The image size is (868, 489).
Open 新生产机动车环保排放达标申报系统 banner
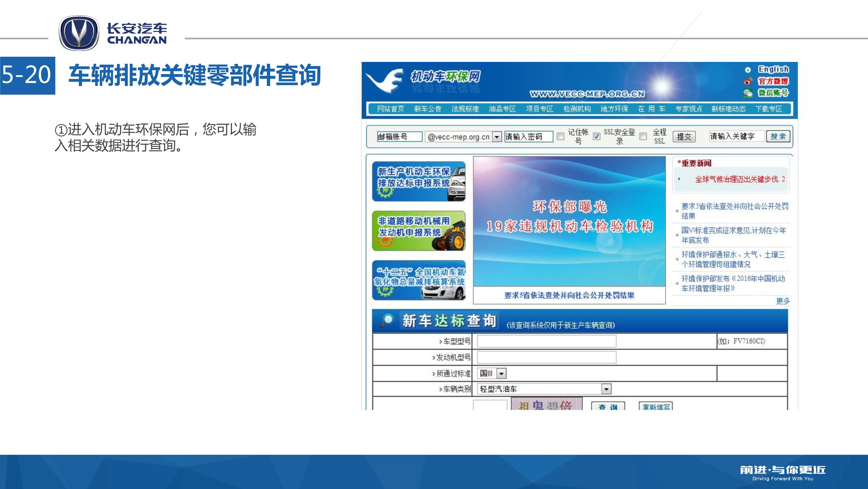tap(419, 181)
